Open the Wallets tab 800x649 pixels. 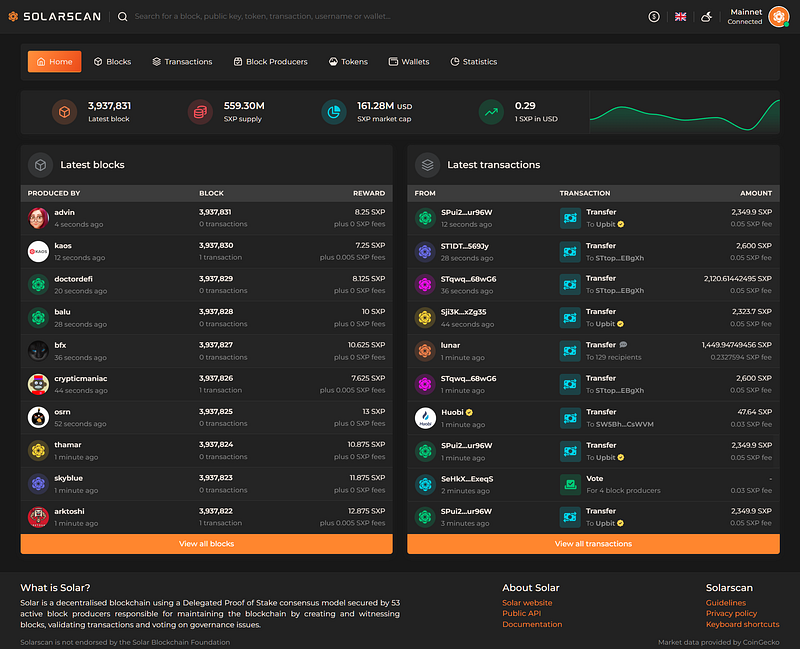[x=409, y=62]
